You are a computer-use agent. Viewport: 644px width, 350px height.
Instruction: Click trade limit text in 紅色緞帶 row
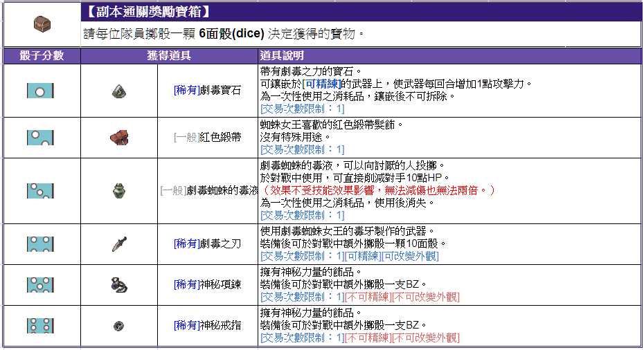click(x=303, y=149)
